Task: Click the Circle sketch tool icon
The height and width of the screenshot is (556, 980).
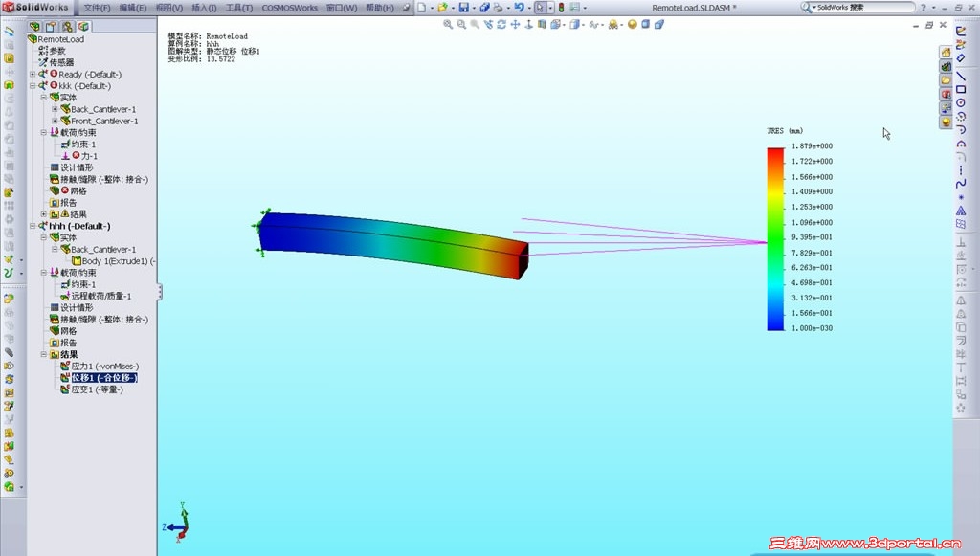Action: pos(961,103)
